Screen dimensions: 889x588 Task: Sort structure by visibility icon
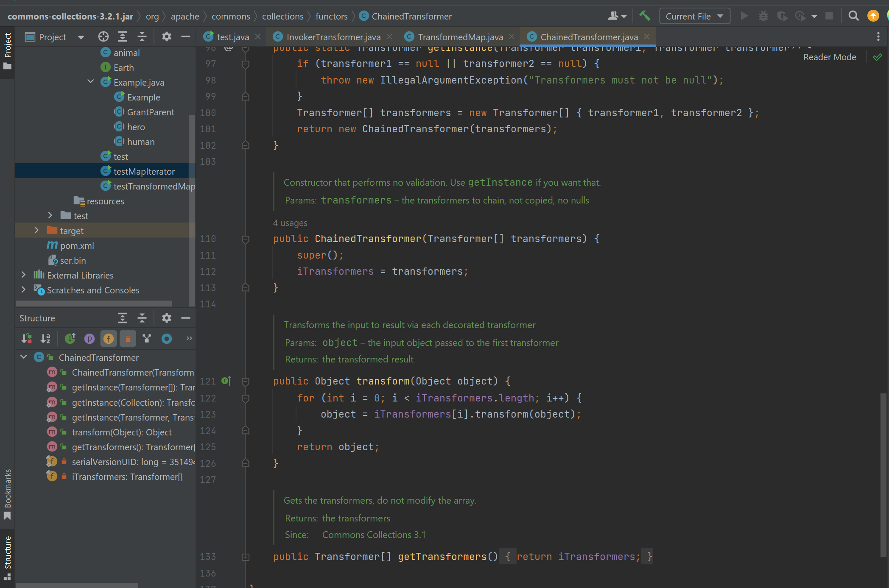pos(26,338)
